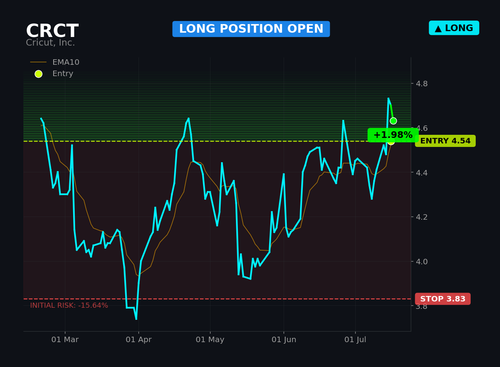The image size is (500, 367).
Task: Click the 01 Jul date label
Action: 355,339
